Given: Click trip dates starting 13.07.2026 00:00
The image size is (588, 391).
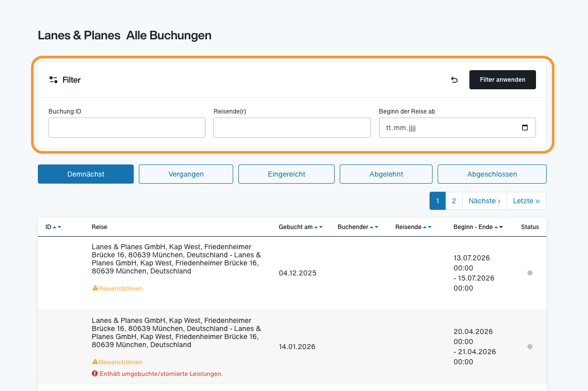Looking at the screenshot, I should pos(474,273).
